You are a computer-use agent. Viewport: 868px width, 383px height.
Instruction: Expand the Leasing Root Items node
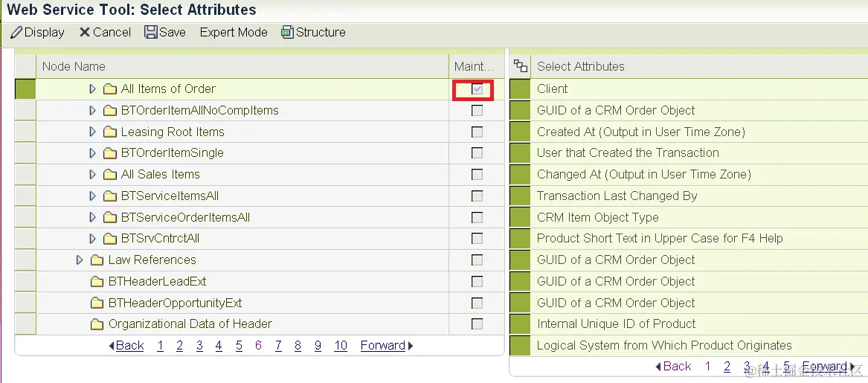[92, 132]
